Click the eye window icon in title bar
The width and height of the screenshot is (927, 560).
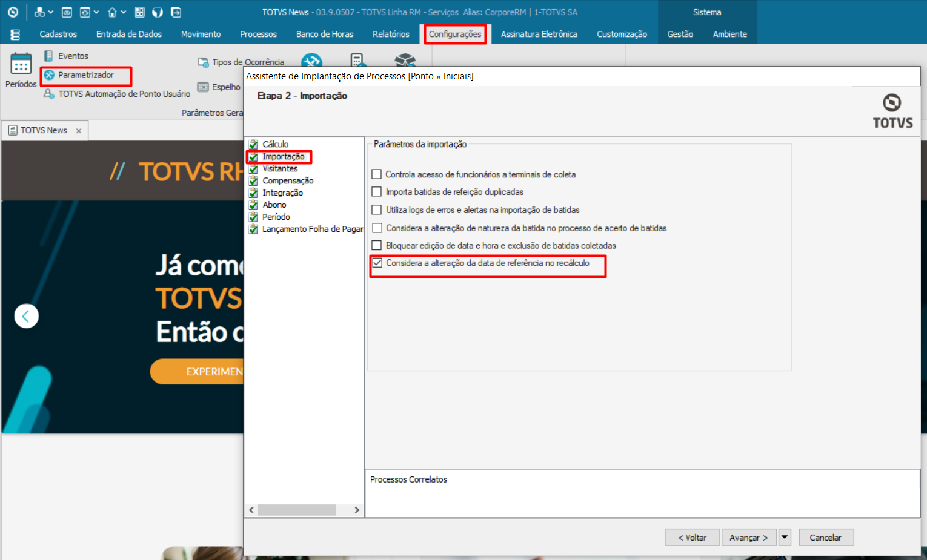click(x=67, y=12)
